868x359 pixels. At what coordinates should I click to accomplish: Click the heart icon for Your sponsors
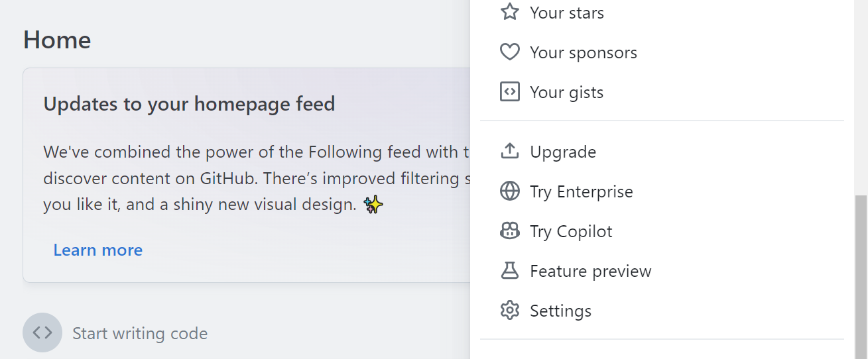(x=509, y=52)
